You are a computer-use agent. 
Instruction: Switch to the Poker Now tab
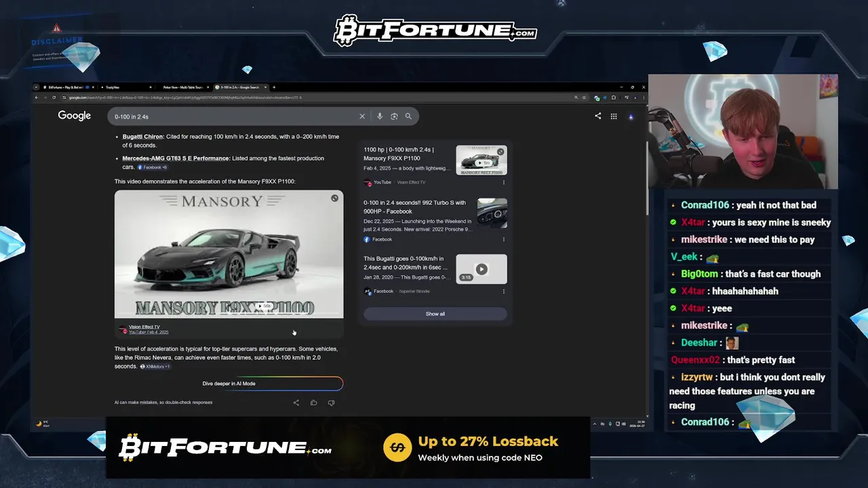184,87
